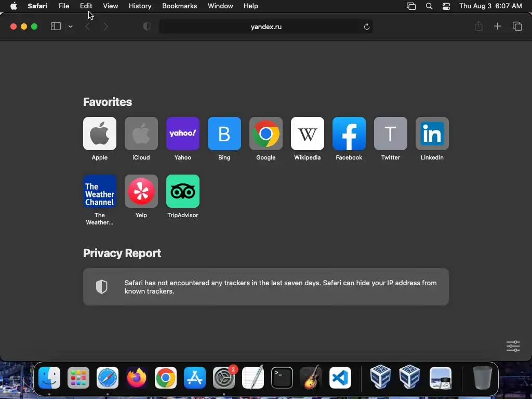Launch Visual Studio Code from the Dock
The image size is (532, 399).
pyautogui.click(x=340, y=378)
